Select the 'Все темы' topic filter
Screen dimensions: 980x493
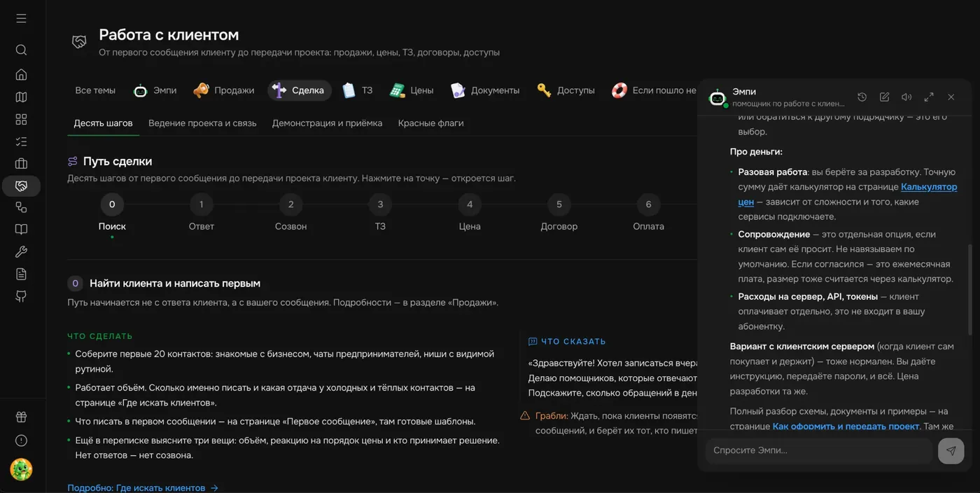(95, 90)
